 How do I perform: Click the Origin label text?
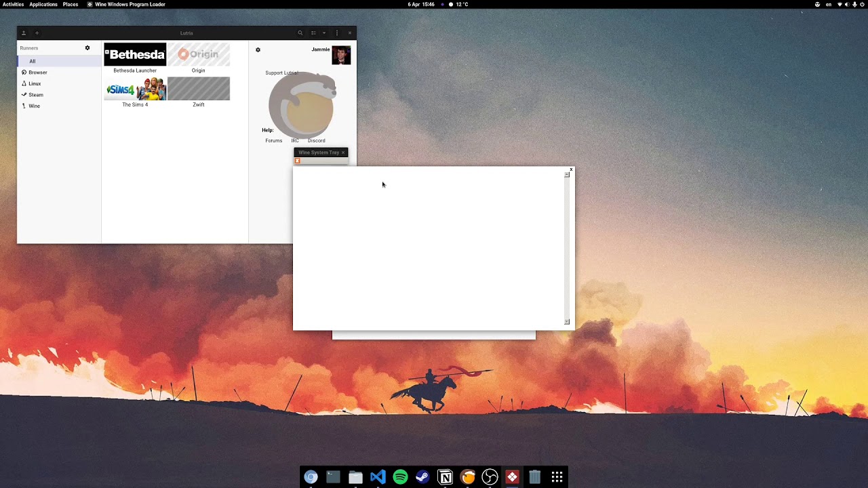click(x=198, y=70)
